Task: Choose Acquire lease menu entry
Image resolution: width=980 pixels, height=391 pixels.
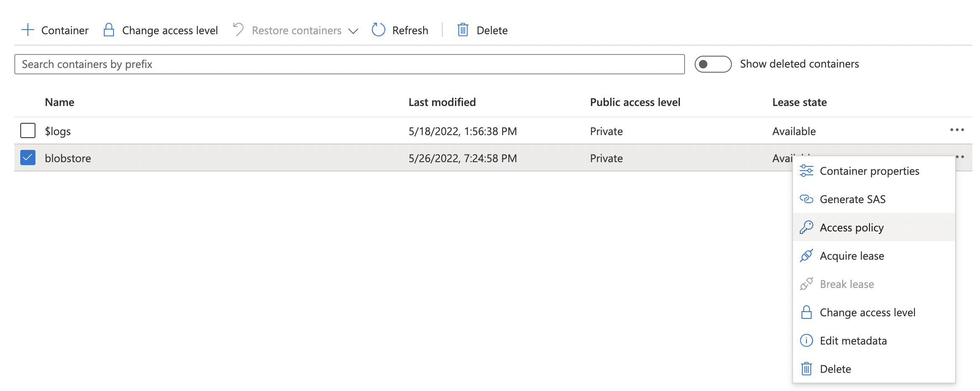Action: [874, 256]
